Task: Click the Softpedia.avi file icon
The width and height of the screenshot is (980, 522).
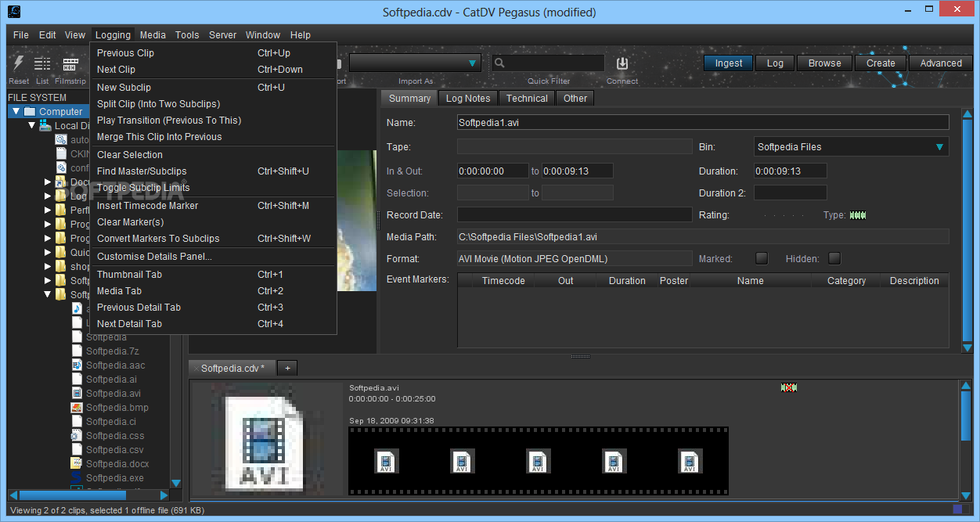Action: pyautogui.click(x=77, y=394)
